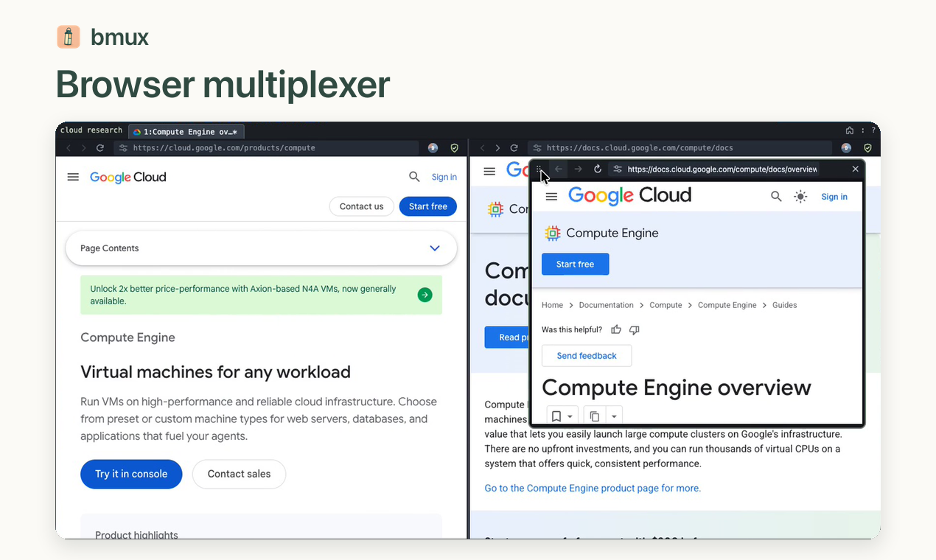
Task: Open the hamburger menu in left pane
Action: (73, 177)
